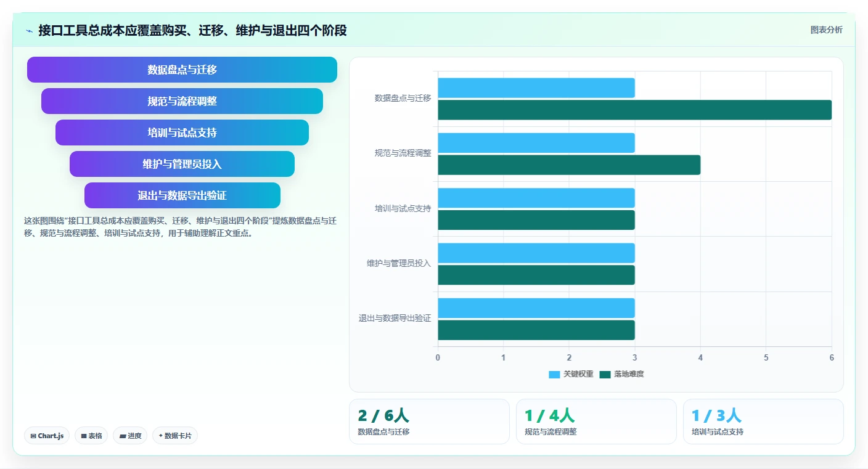Click the 维护与管理员投入 axis label in chart
Screen dimensions: 868x469
pos(399,263)
